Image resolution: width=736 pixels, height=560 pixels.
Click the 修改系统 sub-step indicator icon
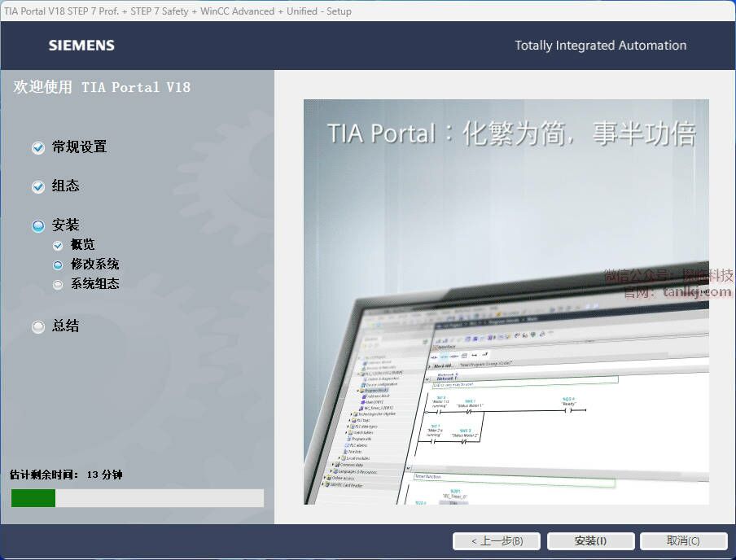pyautogui.click(x=58, y=265)
